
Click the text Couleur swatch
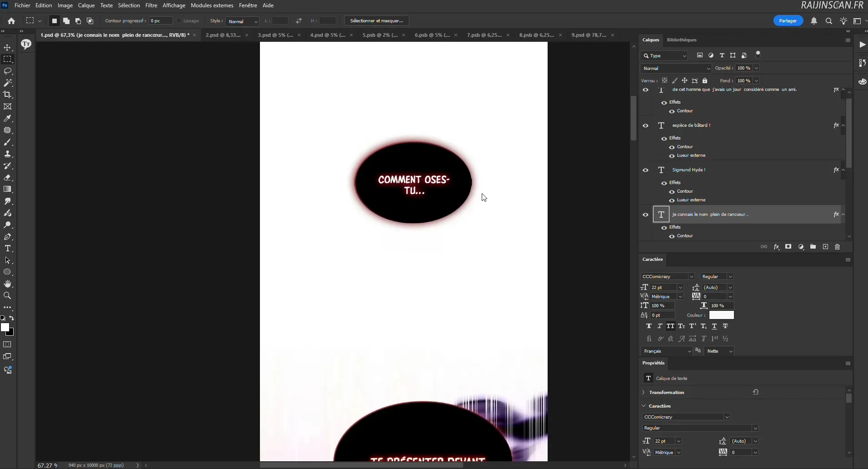(722, 315)
